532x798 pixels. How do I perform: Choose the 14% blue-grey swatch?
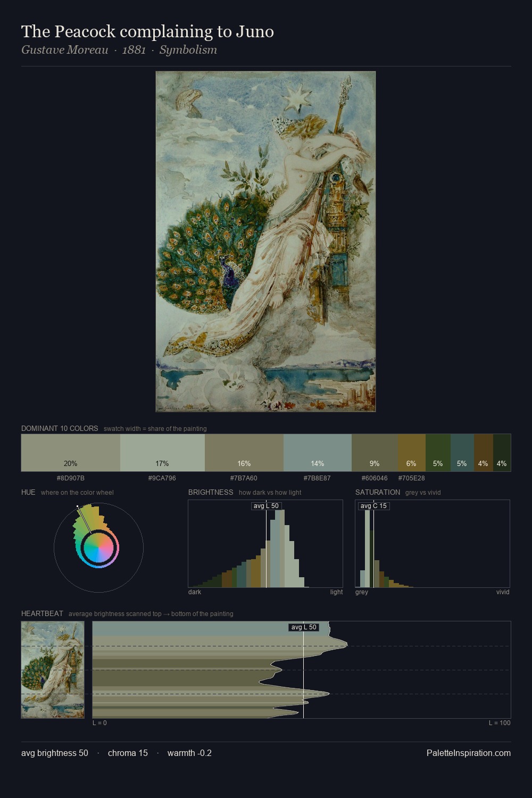[318, 453]
